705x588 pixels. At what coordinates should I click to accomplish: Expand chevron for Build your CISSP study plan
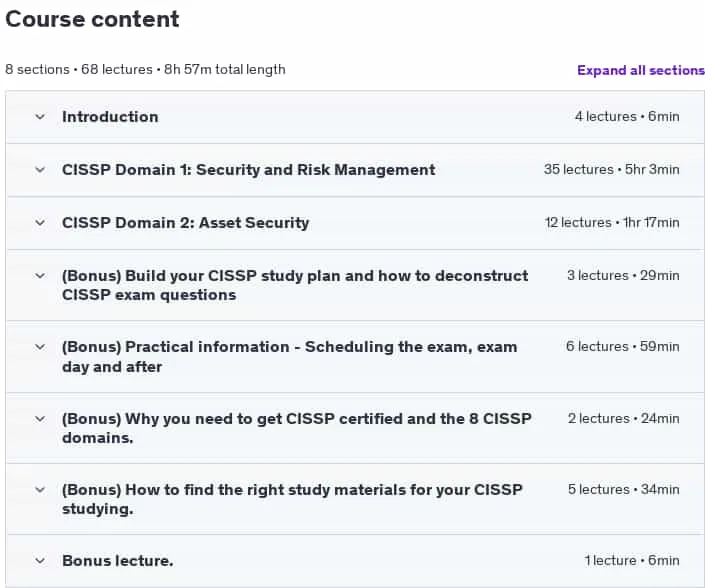tap(40, 276)
